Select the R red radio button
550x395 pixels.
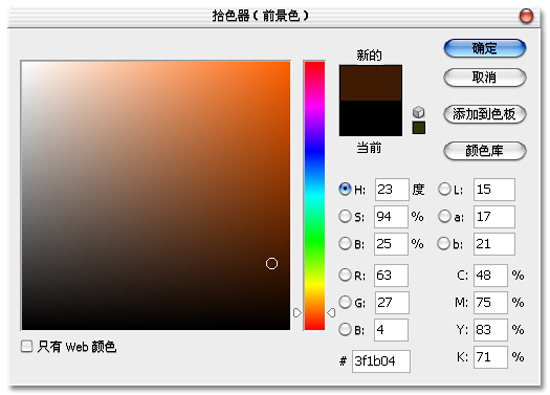345,275
